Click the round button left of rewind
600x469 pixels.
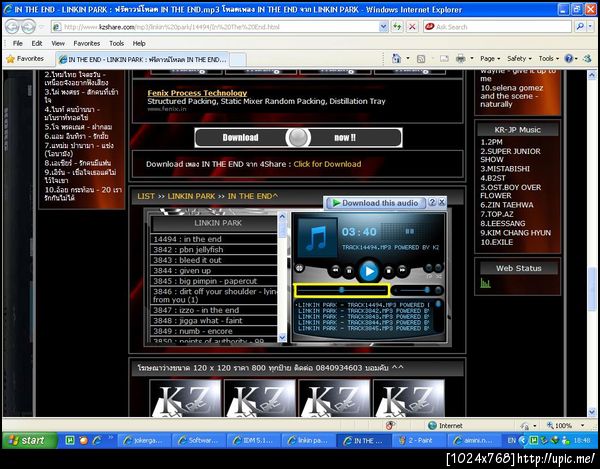(299, 268)
